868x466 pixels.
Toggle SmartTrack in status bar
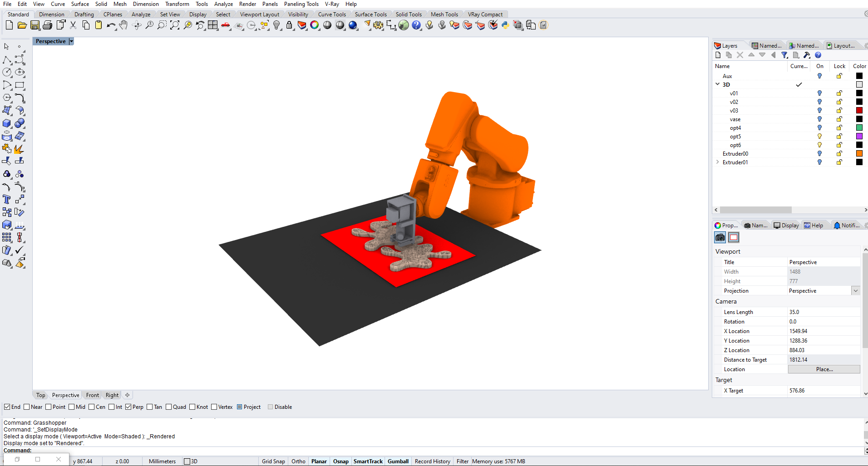[368, 461]
